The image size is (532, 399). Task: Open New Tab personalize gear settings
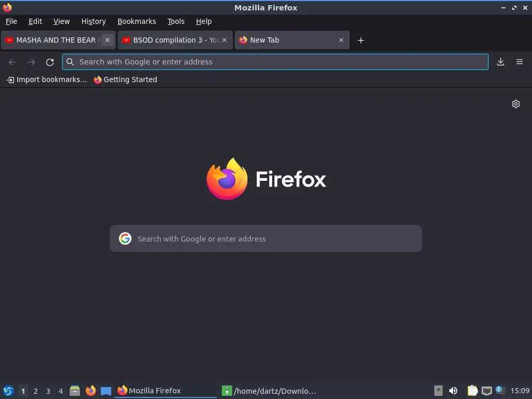[x=516, y=104]
